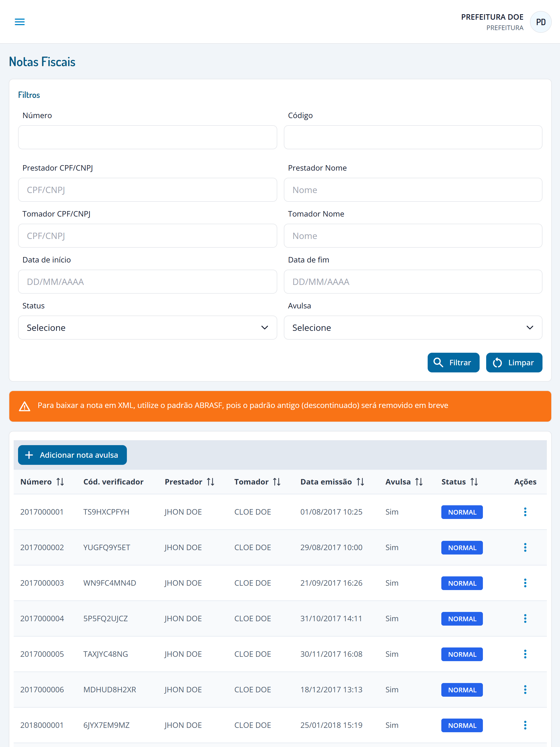Screen dimensions: 560x747
Task: Click NORMAL status badge for note 2017000003
Action: pyautogui.click(x=462, y=583)
